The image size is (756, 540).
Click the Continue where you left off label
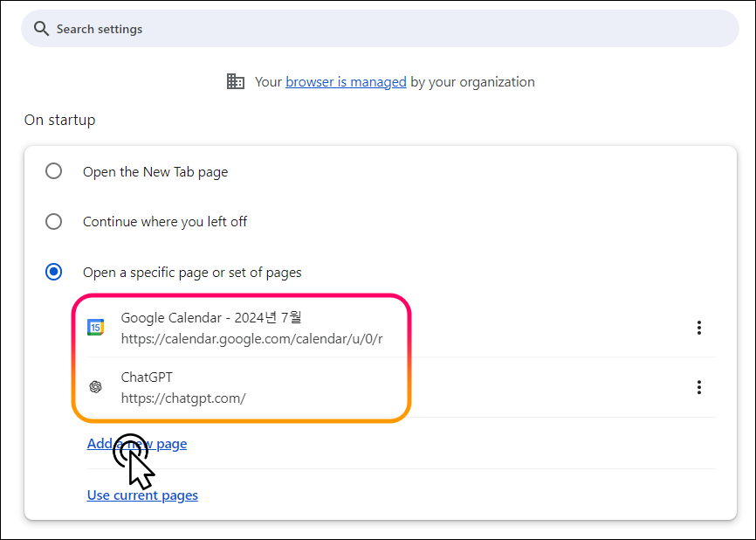pyautogui.click(x=165, y=221)
